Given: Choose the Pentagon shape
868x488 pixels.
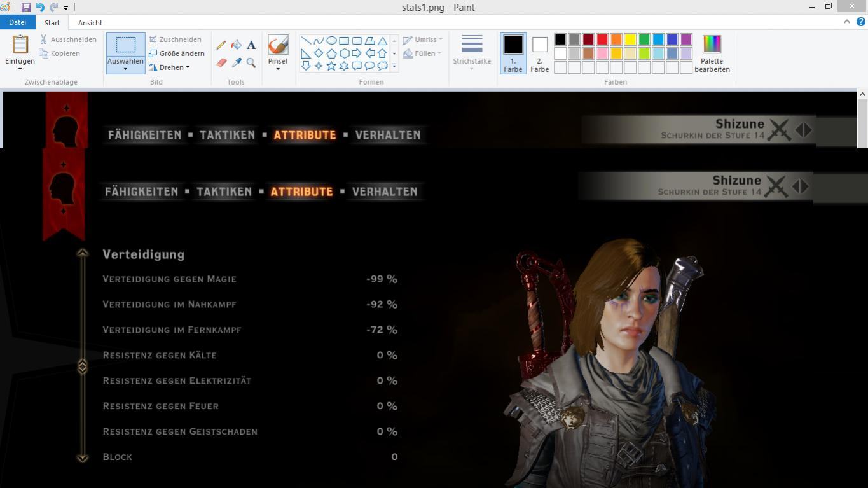Looking at the screenshot, I should [331, 53].
